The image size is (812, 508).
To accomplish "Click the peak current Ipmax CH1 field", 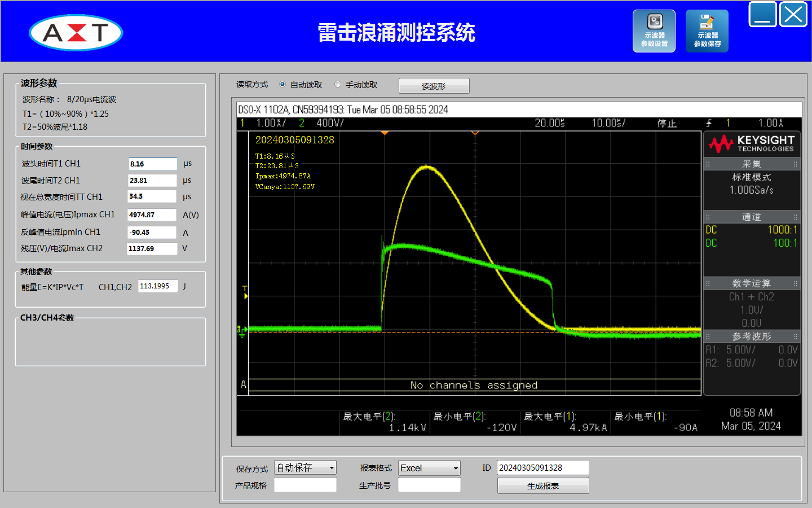I will point(152,215).
